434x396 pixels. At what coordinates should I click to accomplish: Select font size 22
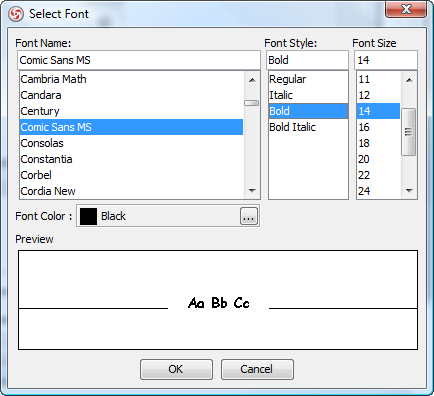[378, 175]
